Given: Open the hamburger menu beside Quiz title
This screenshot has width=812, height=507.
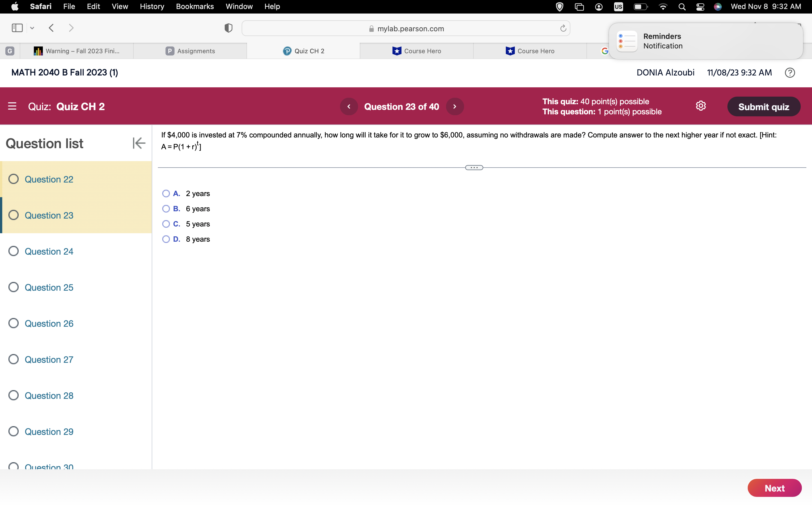Looking at the screenshot, I should (x=12, y=106).
